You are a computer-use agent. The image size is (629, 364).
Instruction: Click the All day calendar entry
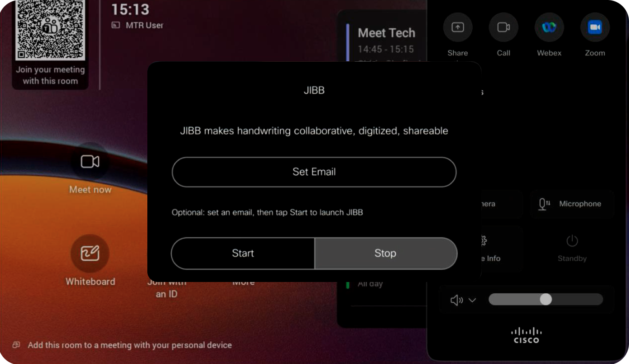pos(370,284)
